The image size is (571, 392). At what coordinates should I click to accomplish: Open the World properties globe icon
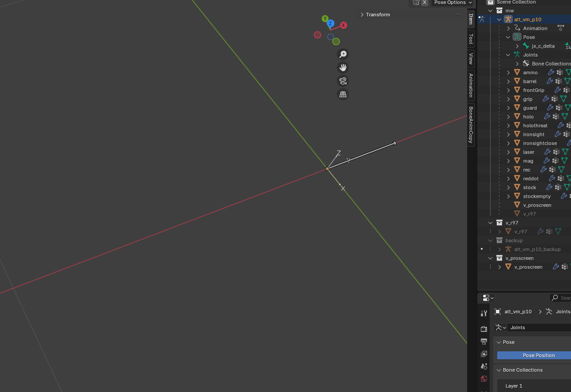[484, 379]
